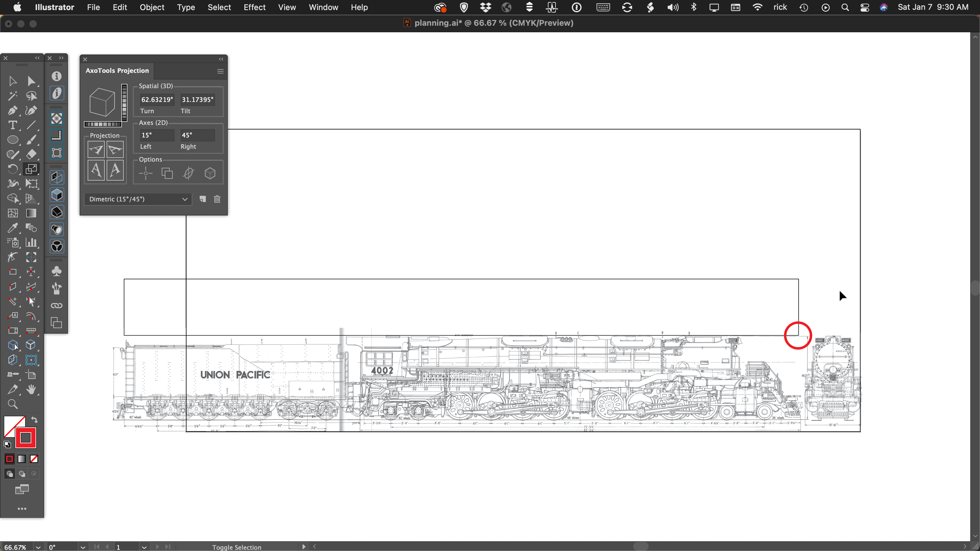Viewport: 980px width, 551px height.
Task: Open the Effect menu
Action: click(254, 7)
